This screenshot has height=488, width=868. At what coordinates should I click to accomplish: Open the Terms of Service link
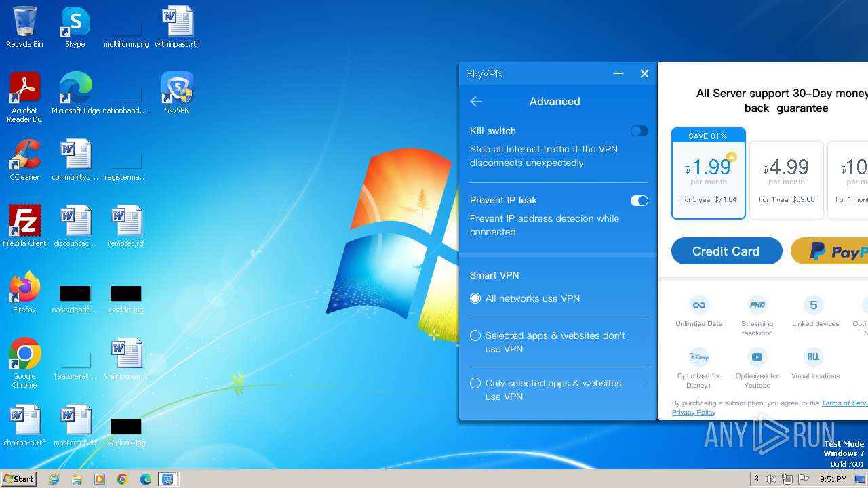pyautogui.click(x=844, y=403)
